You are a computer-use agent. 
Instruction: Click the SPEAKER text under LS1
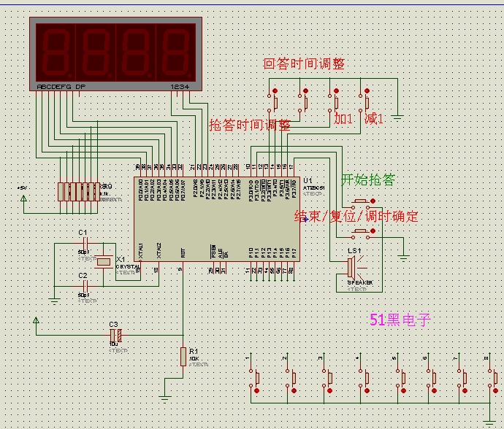tap(360, 282)
